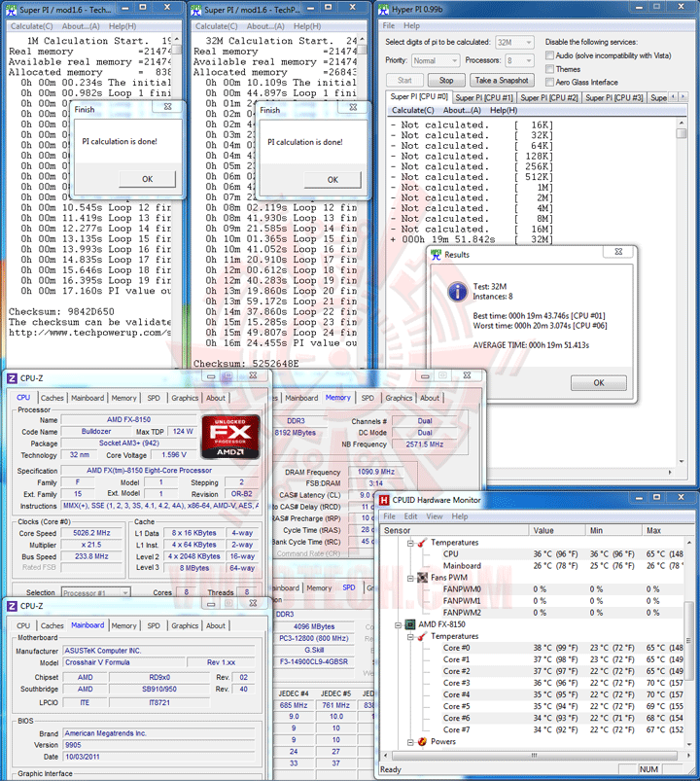Click the AMD FX-8150 chip icon
Screen dimensions: 700x781
tap(409, 624)
